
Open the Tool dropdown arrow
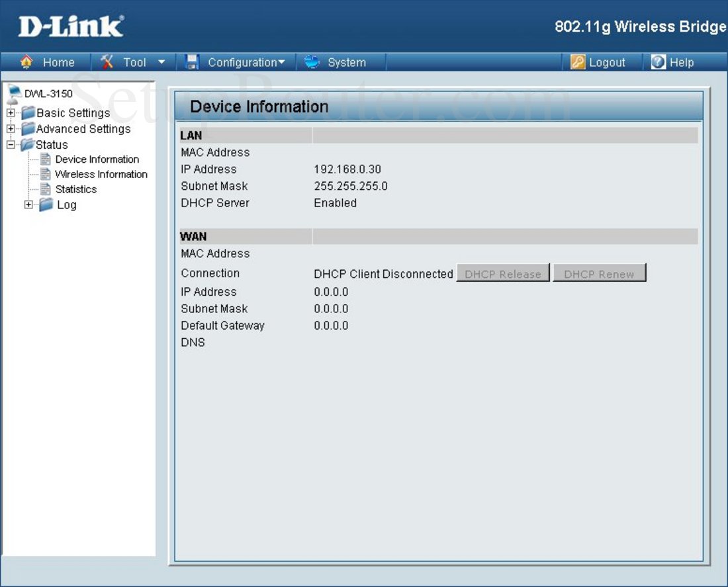tap(161, 62)
